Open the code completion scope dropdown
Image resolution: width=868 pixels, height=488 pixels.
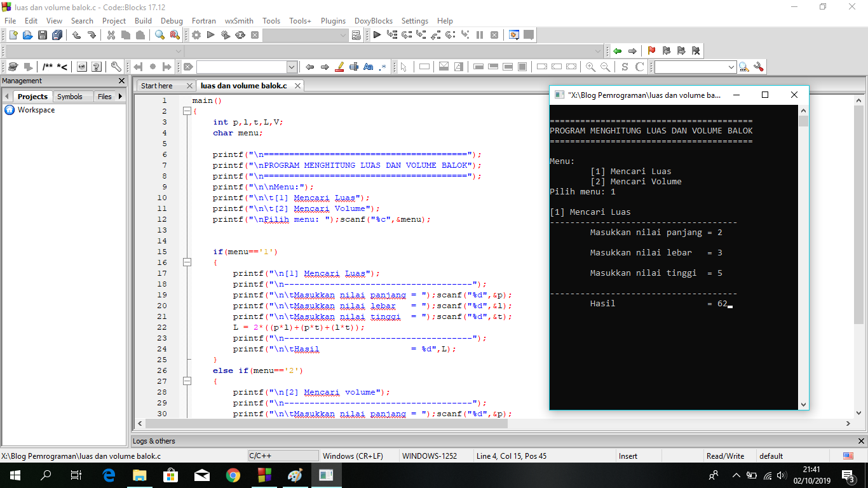(178, 51)
